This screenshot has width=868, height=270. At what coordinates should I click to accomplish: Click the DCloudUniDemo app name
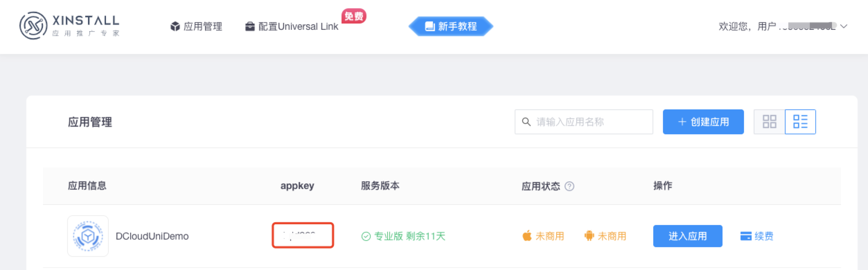coord(152,236)
